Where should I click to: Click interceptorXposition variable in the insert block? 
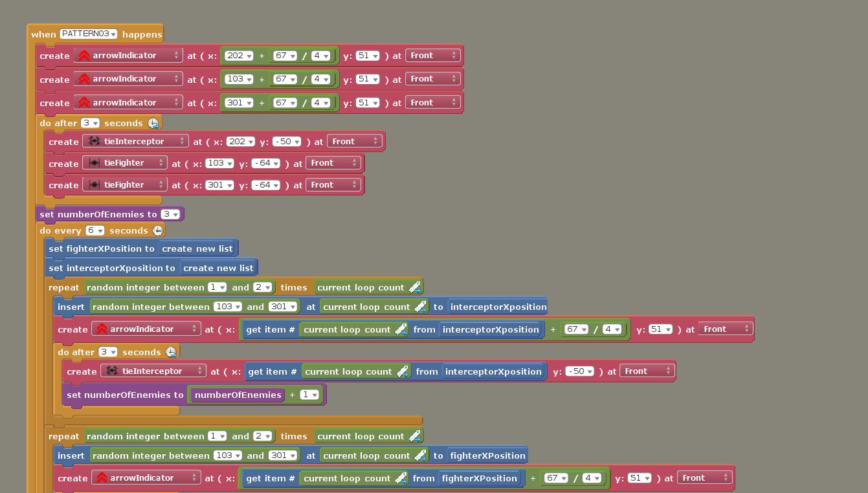(x=498, y=307)
